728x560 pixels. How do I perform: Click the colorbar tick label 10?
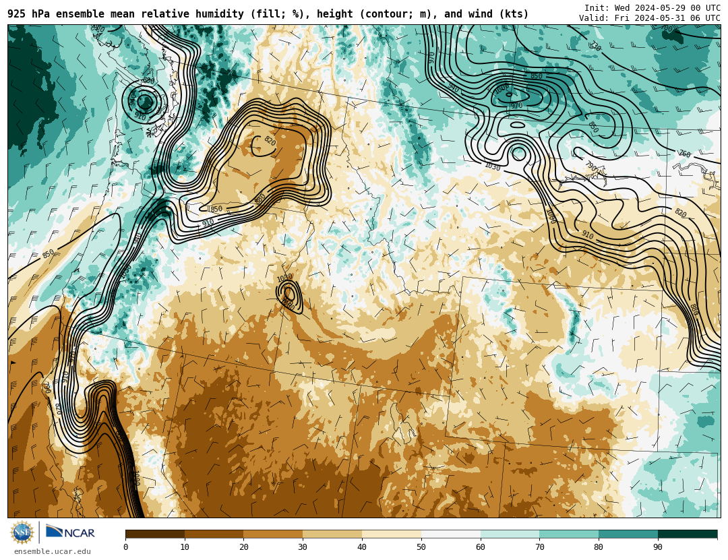click(185, 547)
